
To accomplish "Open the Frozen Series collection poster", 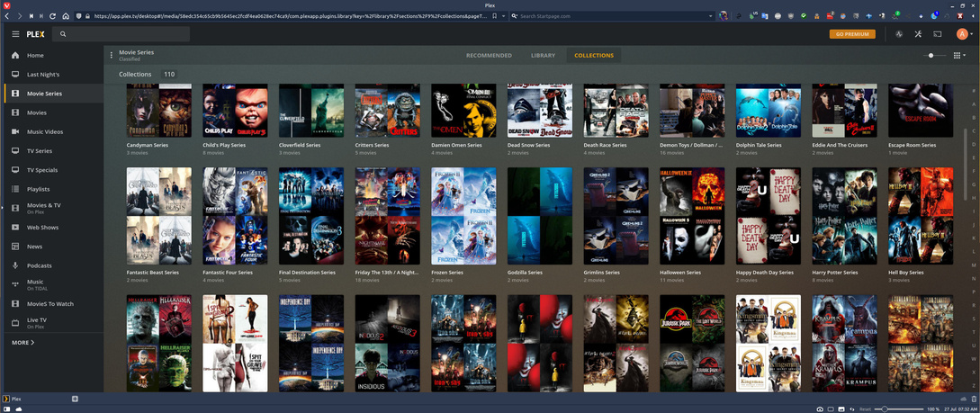I will [463, 216].
